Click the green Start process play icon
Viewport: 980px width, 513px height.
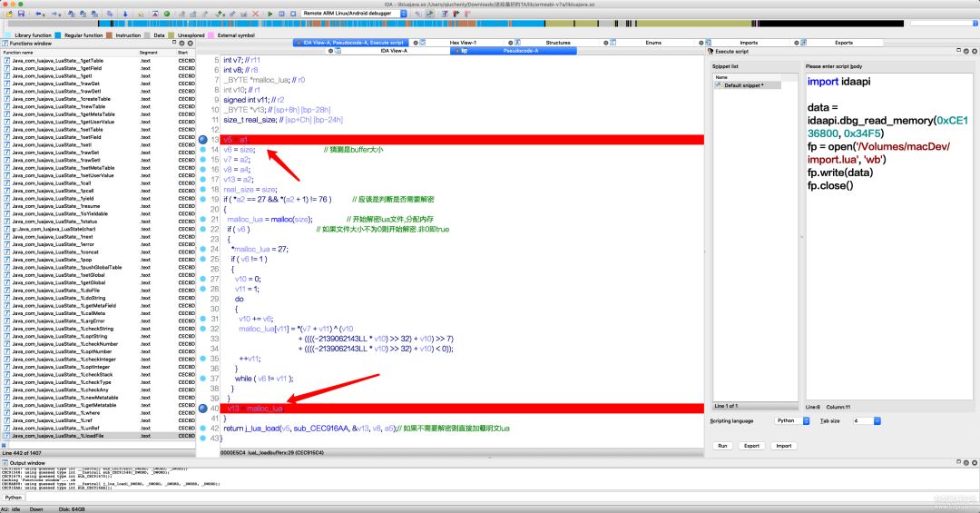pyautogui.click(x=269, y=14)
